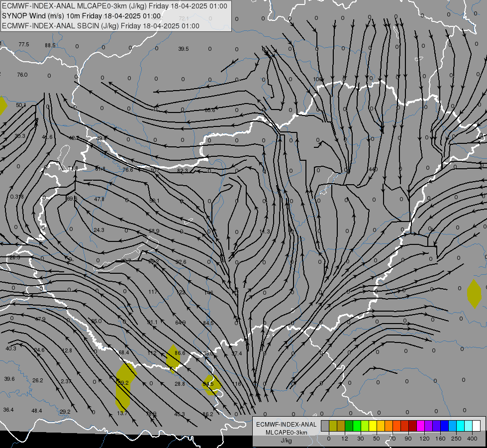
Task: Click legend tick label 250
Action: (x=456, y=439)
